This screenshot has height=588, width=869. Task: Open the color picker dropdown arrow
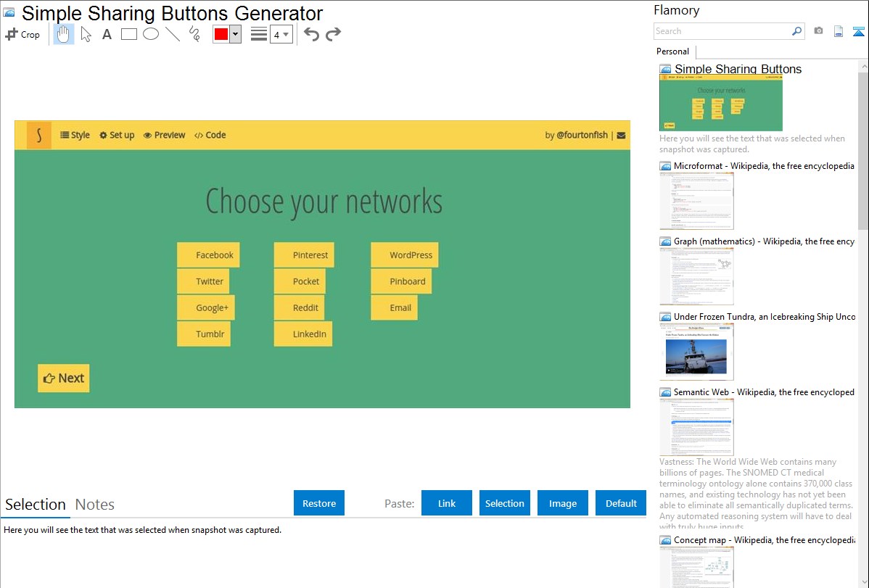(x=236, y=34)
